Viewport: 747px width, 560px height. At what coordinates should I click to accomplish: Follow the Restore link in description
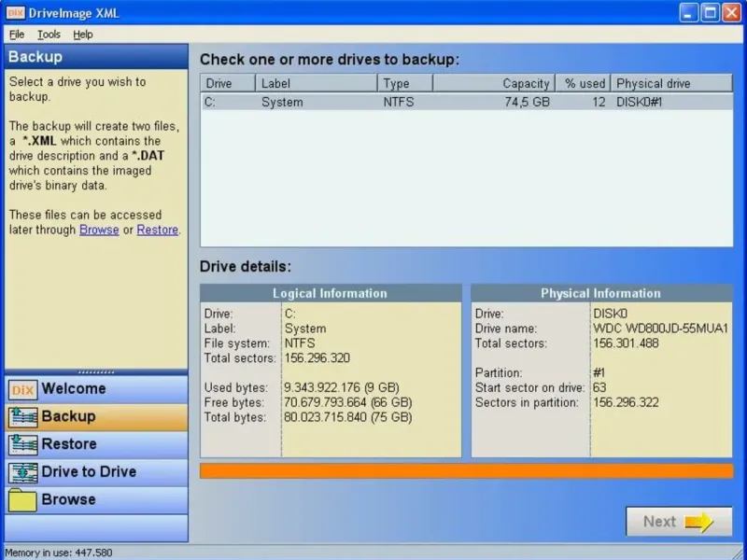(157, 230)
